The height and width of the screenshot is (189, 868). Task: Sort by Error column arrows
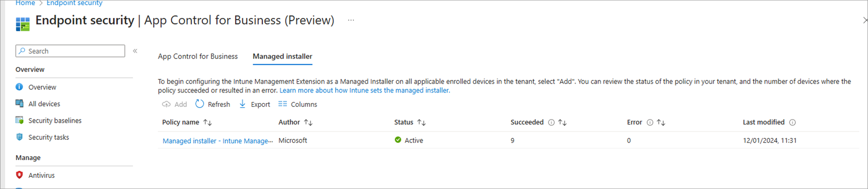tap(661, 122)
